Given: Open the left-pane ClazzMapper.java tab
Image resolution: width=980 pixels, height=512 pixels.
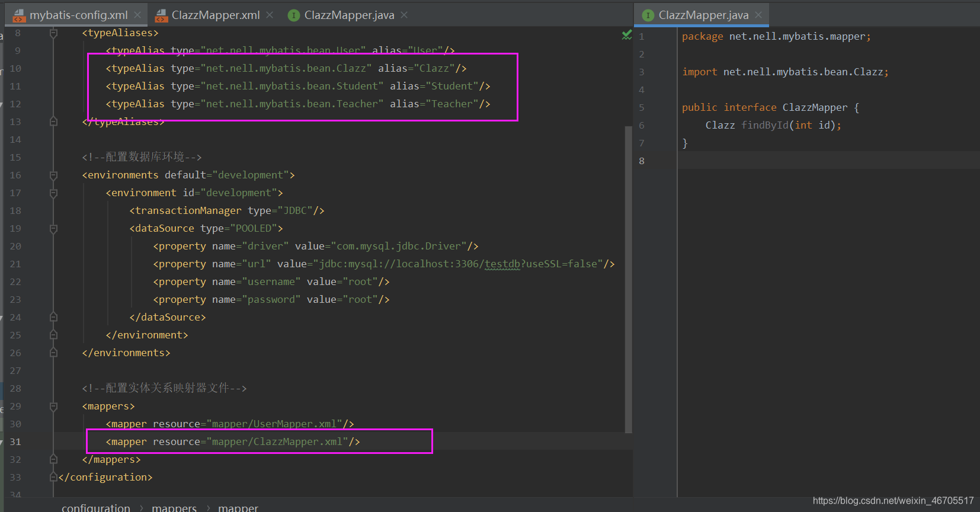Looking at the screenshot, I should tap(349, 15).
